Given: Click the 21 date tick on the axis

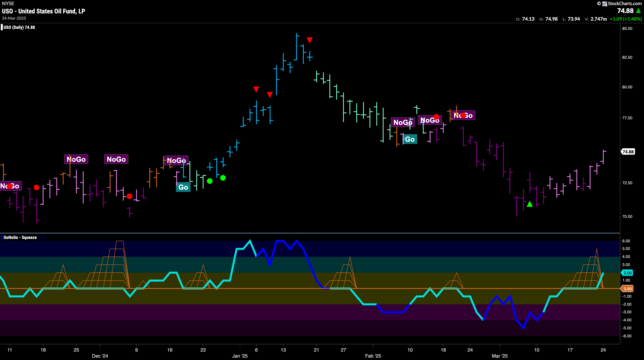Looking at the screenshot, I should click(317, 350).
